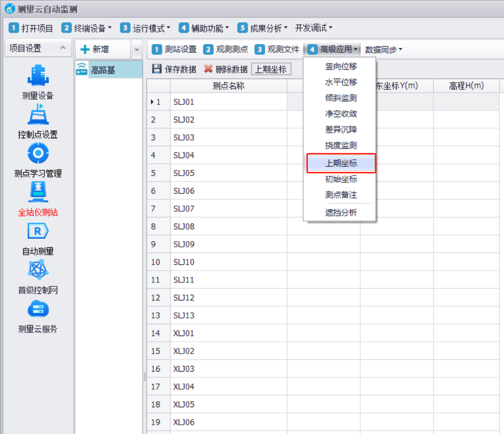Image resolution: width=504 pixels, height=434 pixels.
Task: Open 测点学习管理 in the sidebar
Action: point(38,153)
